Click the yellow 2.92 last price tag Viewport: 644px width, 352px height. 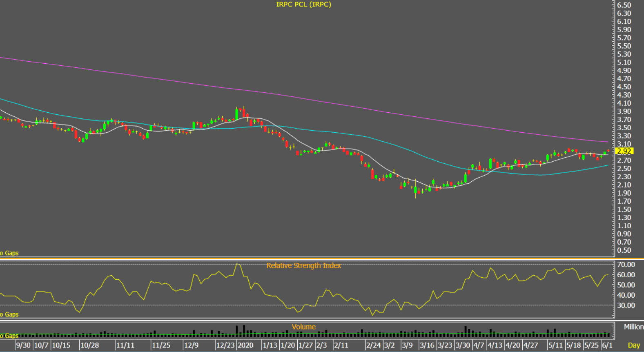point(624,151)
